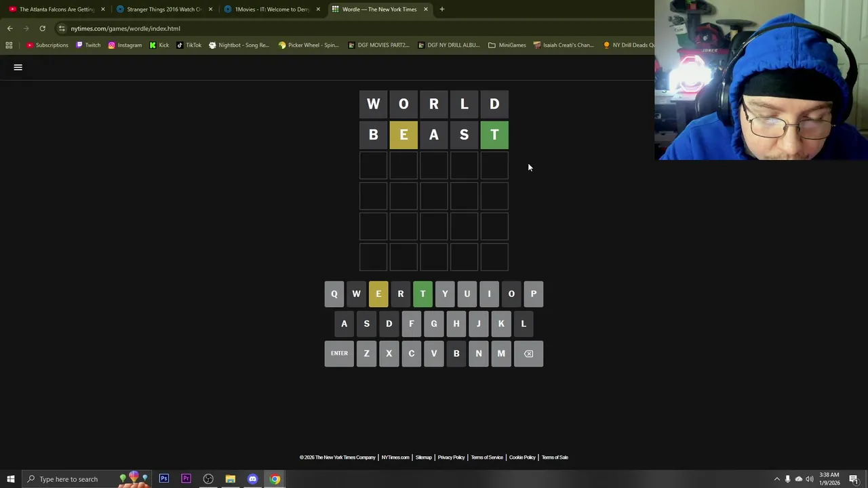Open the Privacy Policy footer link
This screenshot has height=488, width=868.
pos(451,457)
